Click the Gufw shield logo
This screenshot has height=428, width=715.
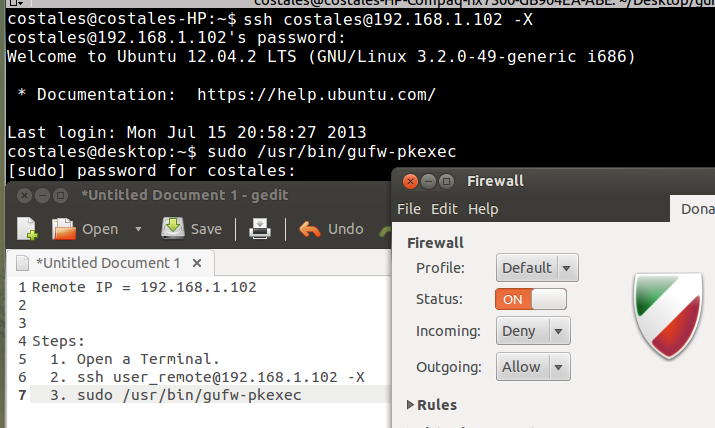(x=668, y=315)
